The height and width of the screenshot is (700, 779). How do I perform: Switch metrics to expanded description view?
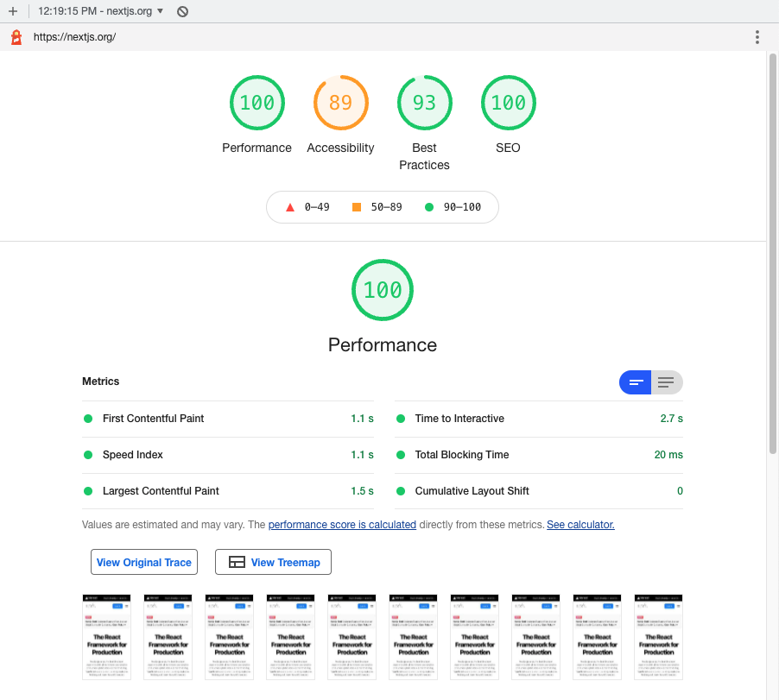click(667, 382)
